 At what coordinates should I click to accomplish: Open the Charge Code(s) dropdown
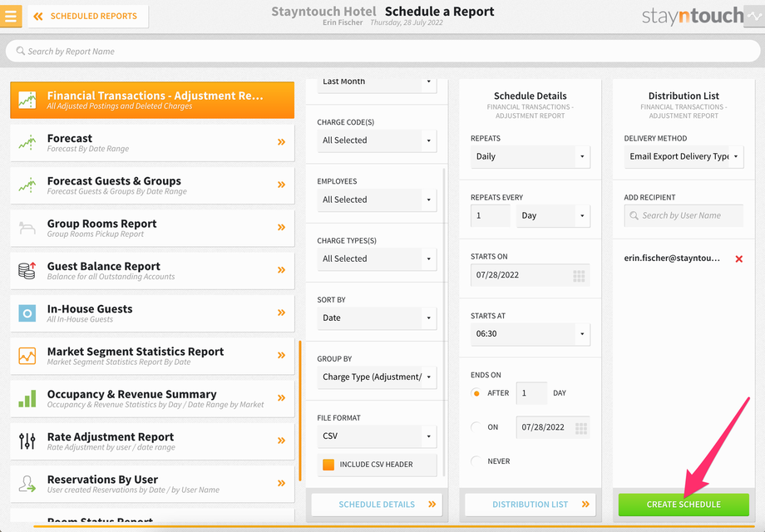tap(377, 140)
